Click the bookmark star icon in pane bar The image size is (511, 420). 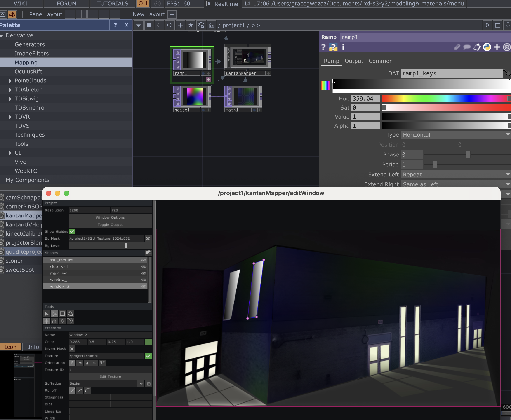click(x=191, y=25)
